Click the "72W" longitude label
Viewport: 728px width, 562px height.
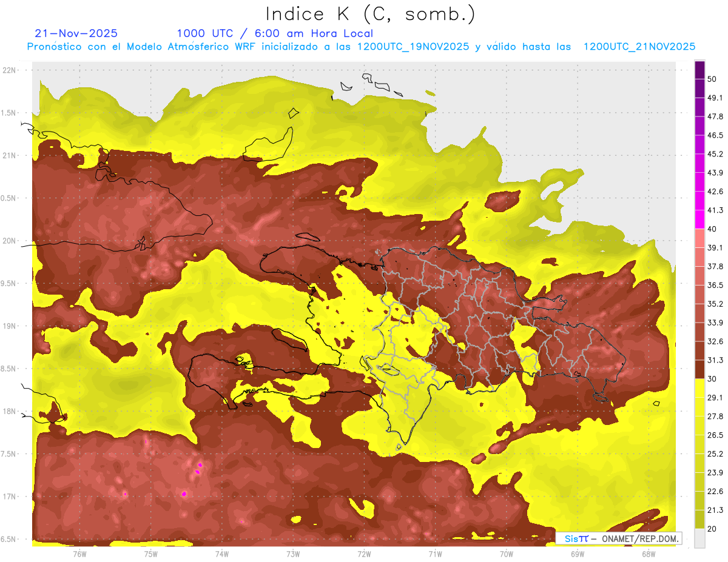pyautogui.click(x=364, y=553)
